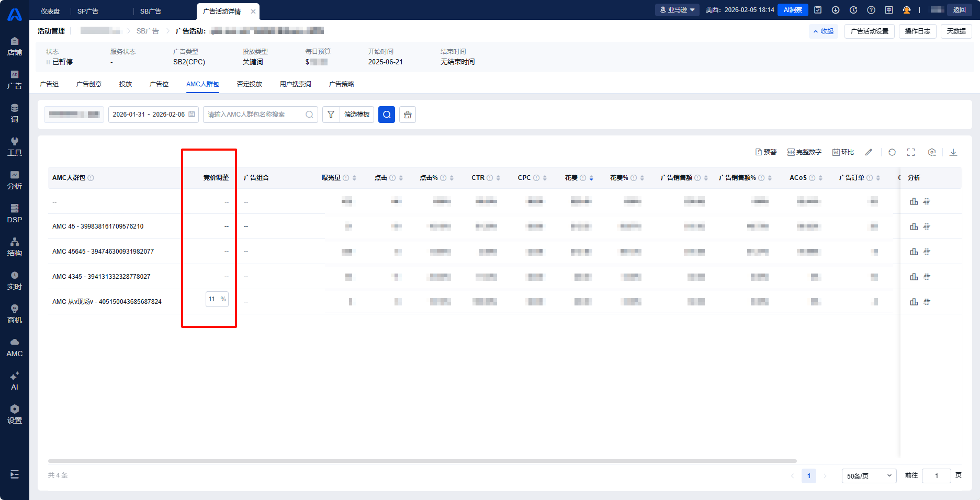Download the table data

click(953, 152)
